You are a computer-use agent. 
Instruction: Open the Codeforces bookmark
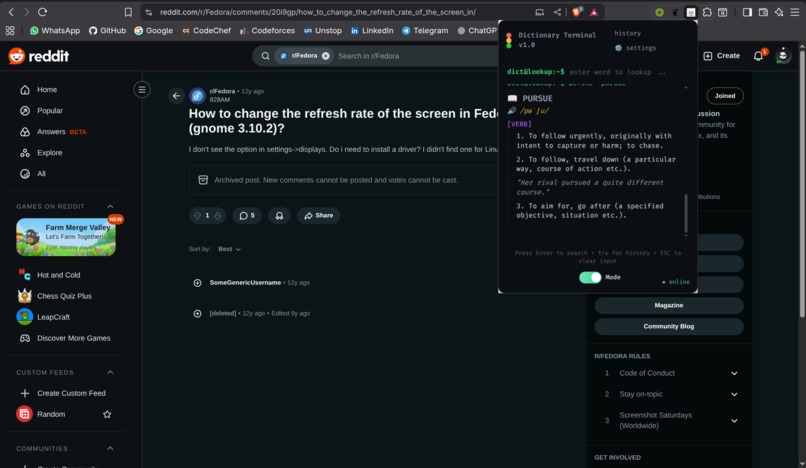point(267,30)
